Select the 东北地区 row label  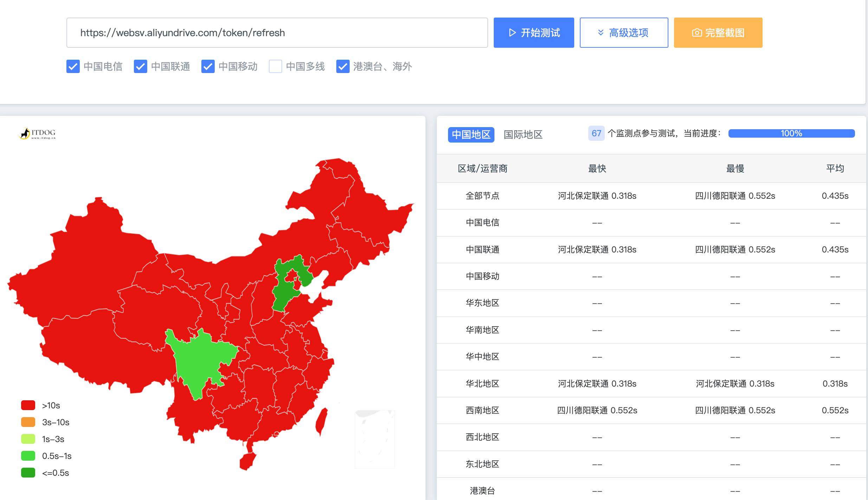[482, 464]
